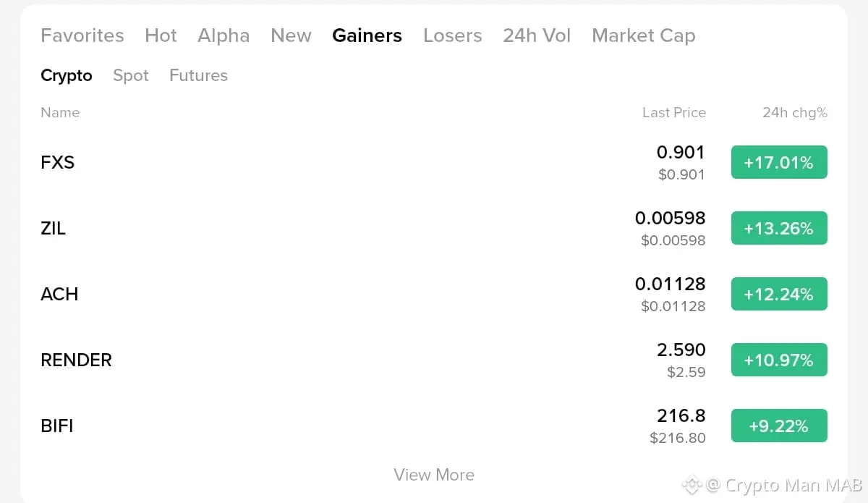Image resolution: width=868 pixels, height=503 pixels.
Task: Select the Gainers tab
Action: pyautogui.click(x=367, y=35)
